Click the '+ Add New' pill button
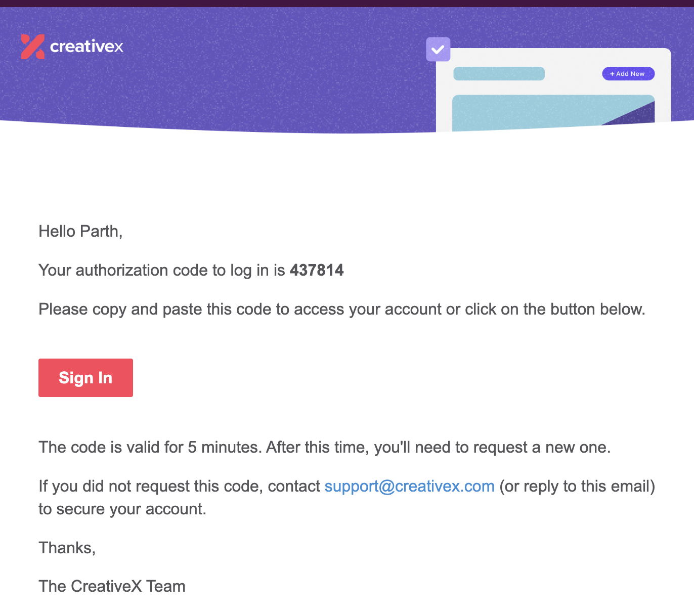The height and width of the screenshot is (616, 694). click(x=628, y=74)
